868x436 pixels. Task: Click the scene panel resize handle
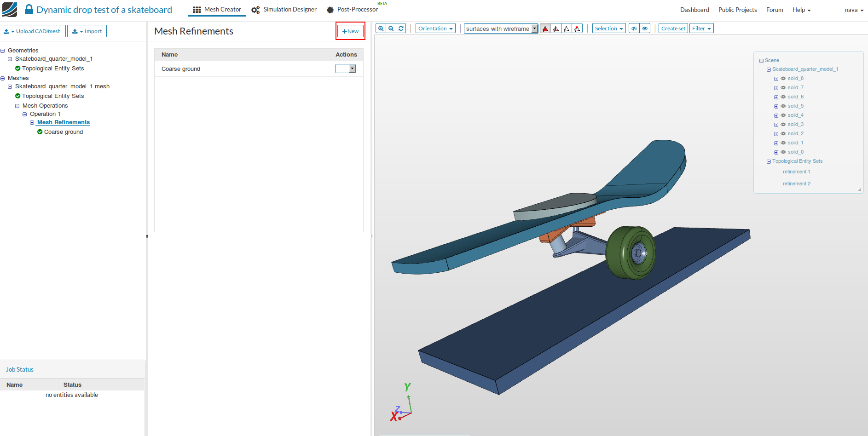pos(860,189)
